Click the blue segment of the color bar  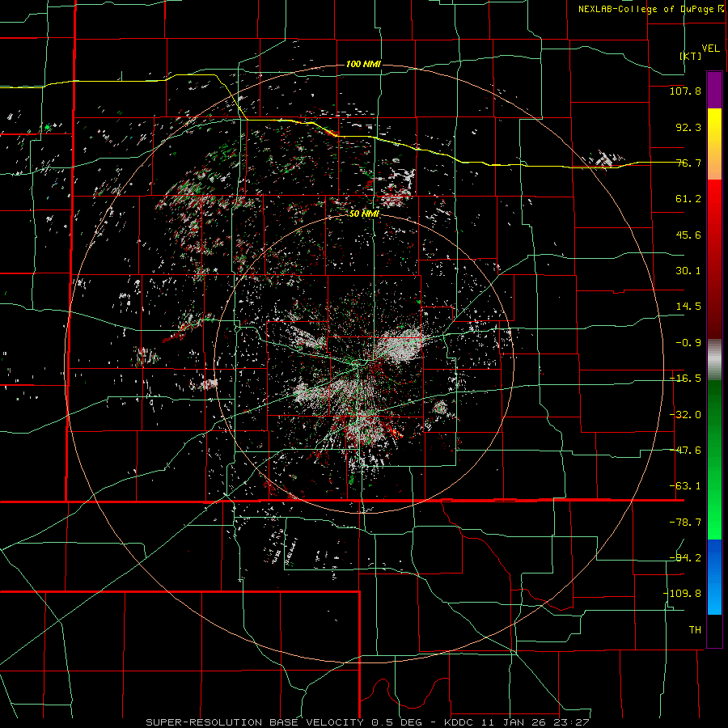714,577
